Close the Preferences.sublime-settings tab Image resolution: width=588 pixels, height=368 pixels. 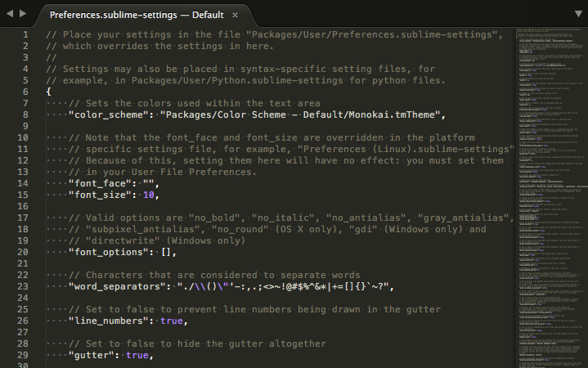[236, 15]
